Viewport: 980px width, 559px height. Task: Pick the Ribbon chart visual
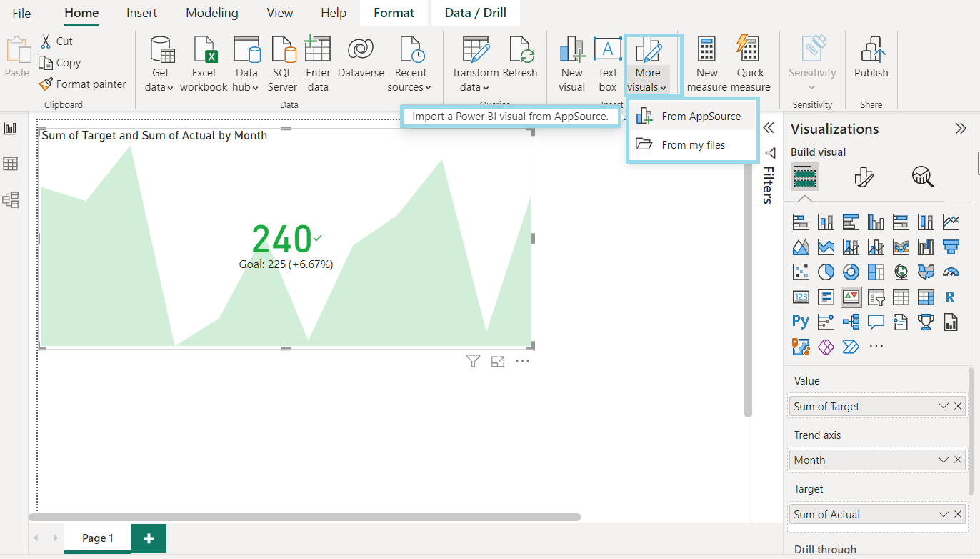click(901, 247)
